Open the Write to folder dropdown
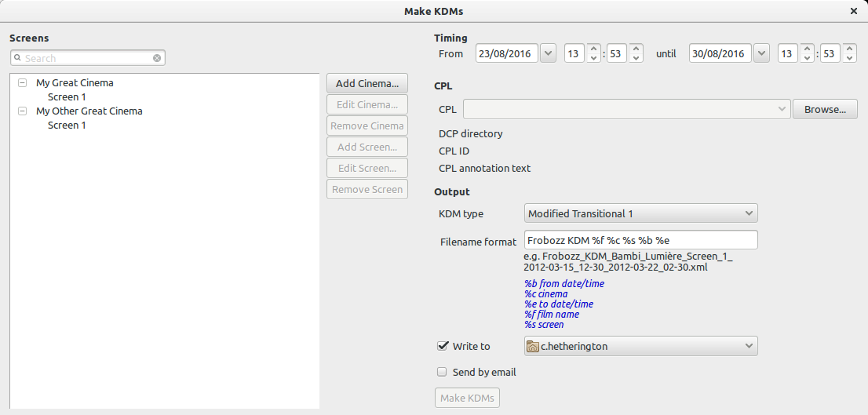 640,347
